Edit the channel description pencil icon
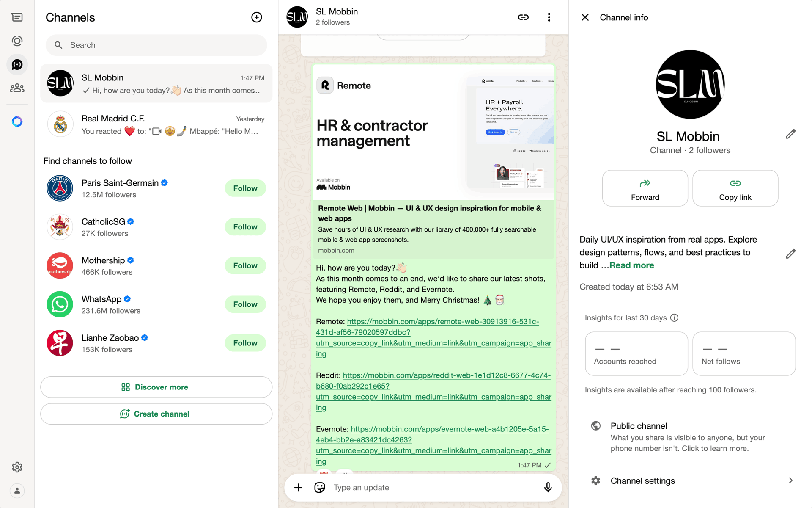 [x=790, y=254]
